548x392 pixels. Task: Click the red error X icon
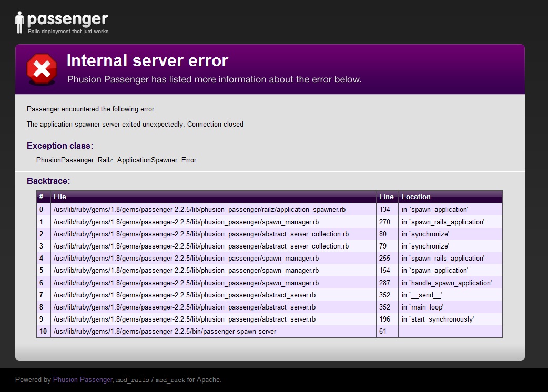[42, 69]
